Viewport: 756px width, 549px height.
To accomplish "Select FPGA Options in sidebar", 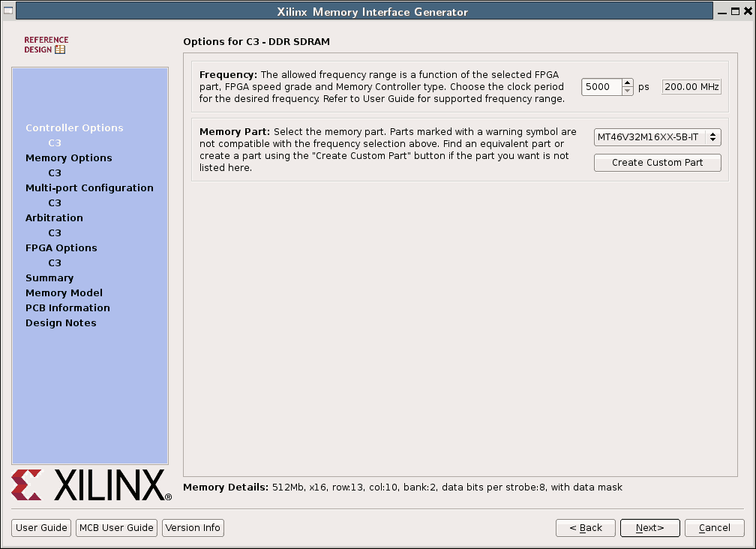I will tap(61, 248).
